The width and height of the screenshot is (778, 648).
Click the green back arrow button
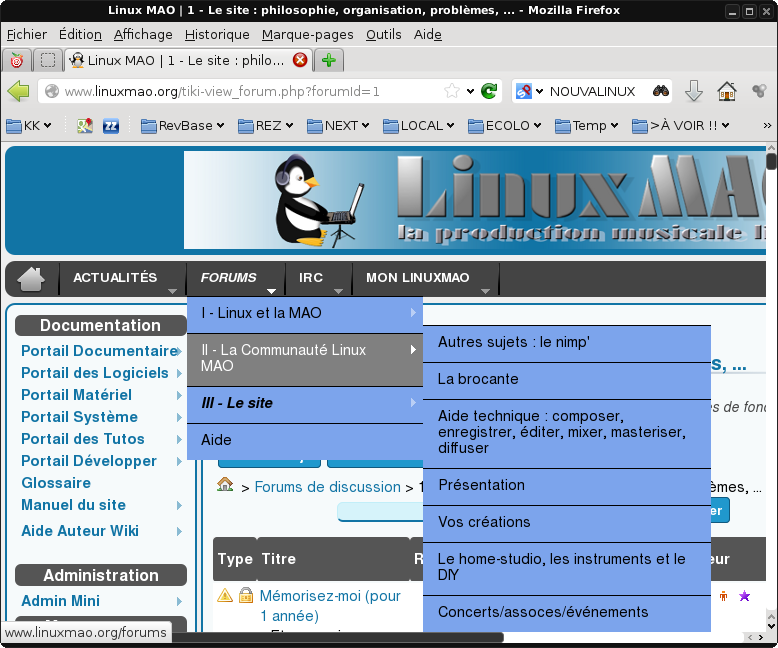(19, 91)
